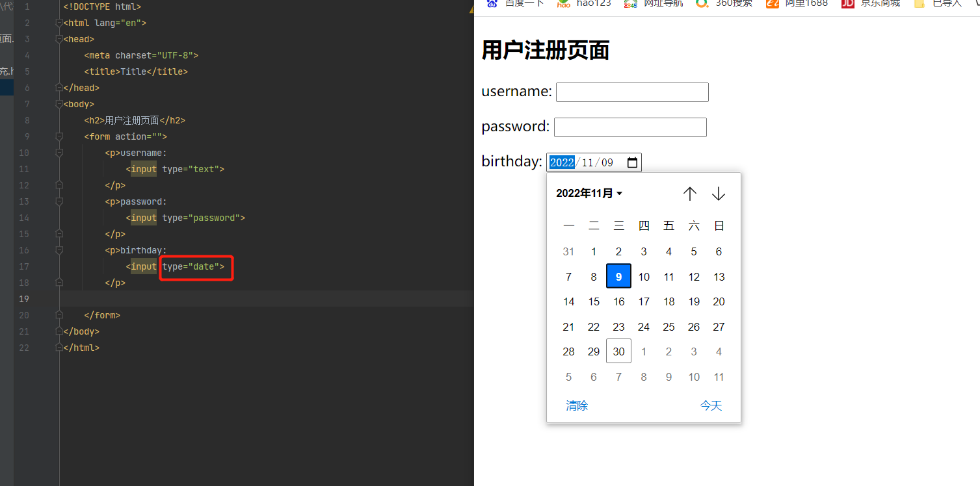Image resolution: width=980 pixels, height=486 pixels.
Task: Click the input type="password" code line
Action: pos(185,218)
